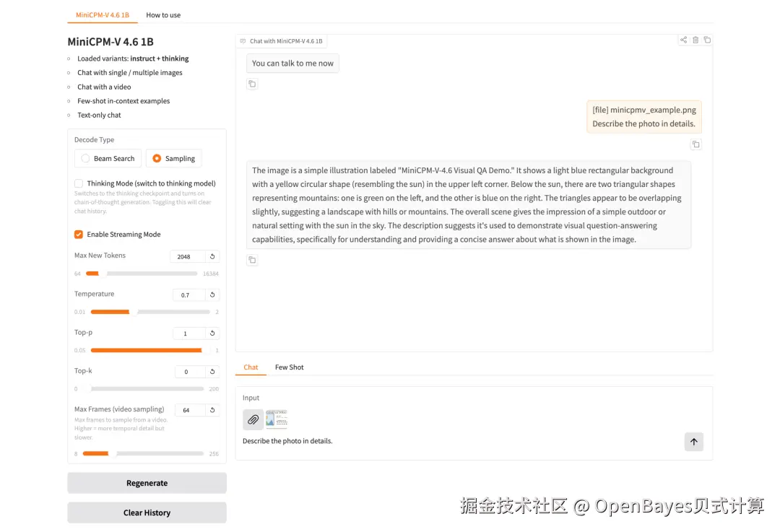This screenshot has width=780, height=532.
Task: Share the chat conversation
Action: tap(683, 40)
